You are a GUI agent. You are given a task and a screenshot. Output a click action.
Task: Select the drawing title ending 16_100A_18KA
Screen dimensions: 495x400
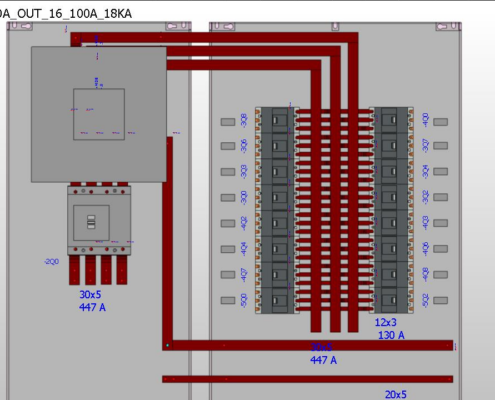[x=66, y=14]
